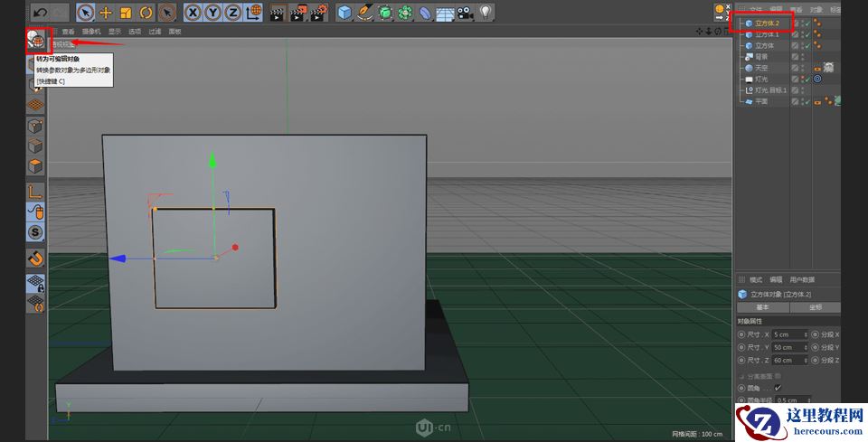Image resolution: width=868 pixels, height=442 pixels.
Task: Select 立方体.1 in the object manager
Action: (767, 34)
